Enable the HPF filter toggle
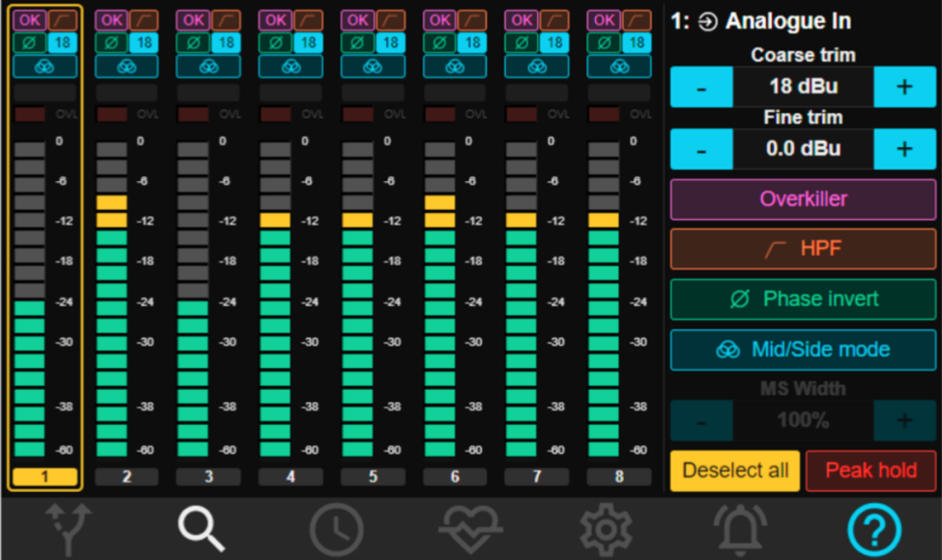The width and height of the screenshot is (942, 560). 803,249
